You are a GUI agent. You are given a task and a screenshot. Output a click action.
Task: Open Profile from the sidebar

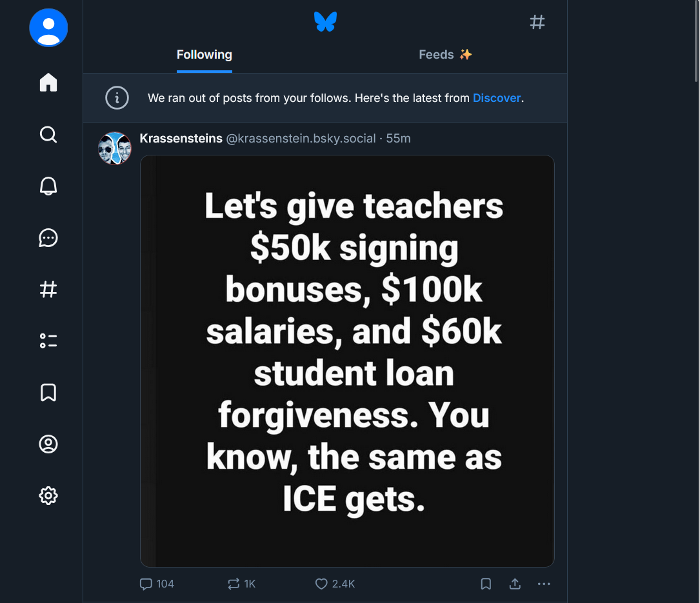tap(48, 444)
